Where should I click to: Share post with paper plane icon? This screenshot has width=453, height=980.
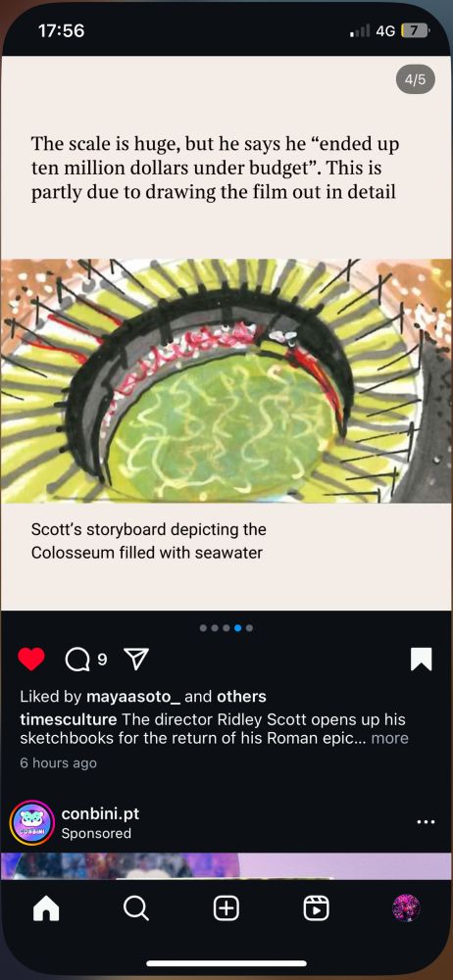point(135,659)
